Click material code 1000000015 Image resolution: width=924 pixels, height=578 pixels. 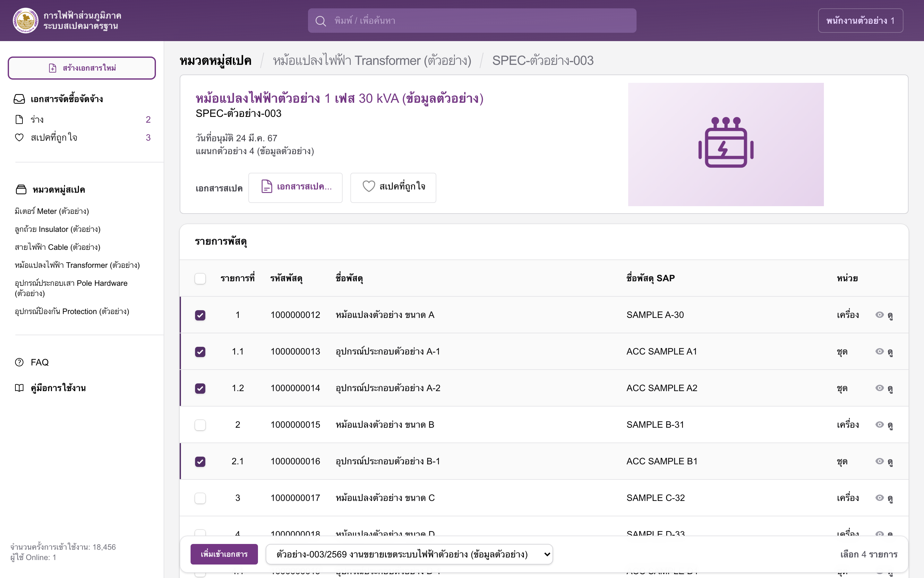pos(295,425)
